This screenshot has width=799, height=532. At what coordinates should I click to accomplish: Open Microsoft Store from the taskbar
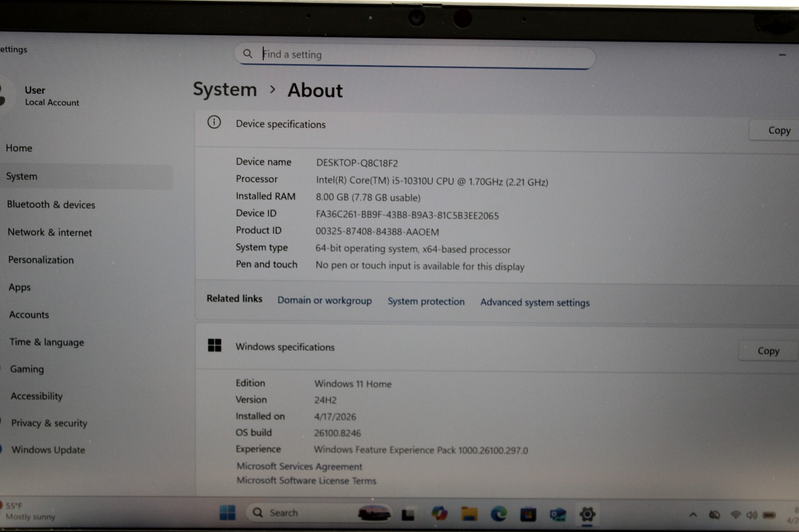[x=528, y=514]
